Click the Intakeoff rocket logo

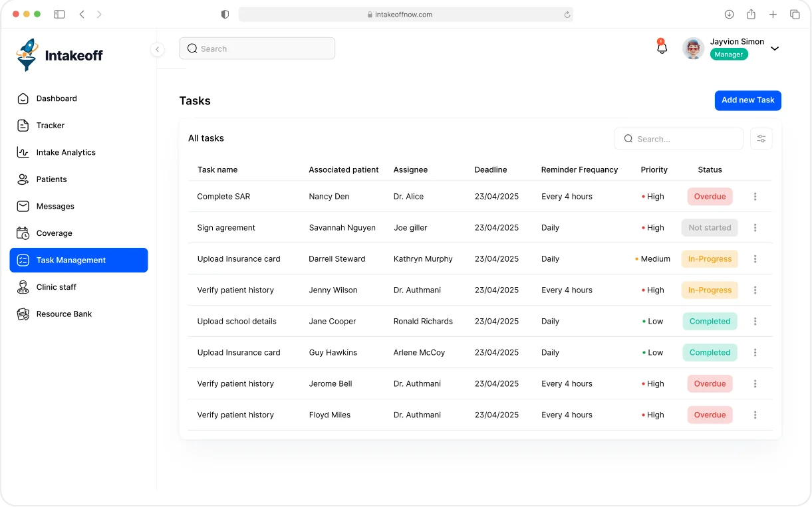27,55
